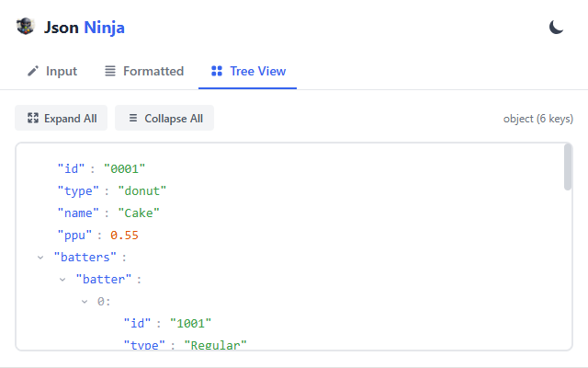Open the Formatted tab

click(144, 71)
